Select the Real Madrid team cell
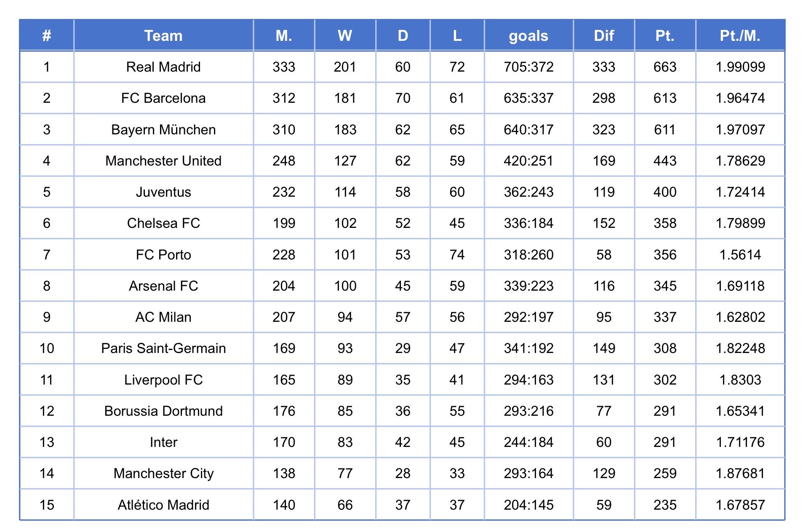806x532 pixels. (x=163, y=67)
